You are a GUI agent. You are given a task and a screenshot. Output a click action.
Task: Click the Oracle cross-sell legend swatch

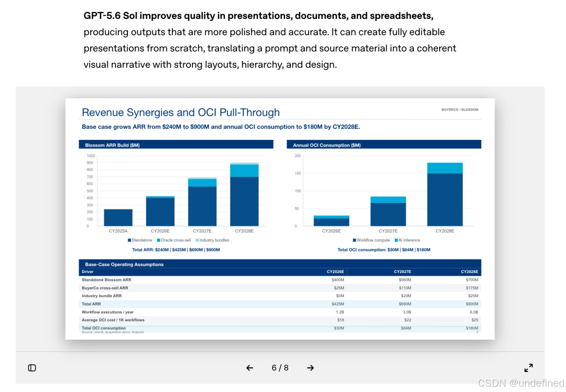pyautogui.click(x=158, y=240)
